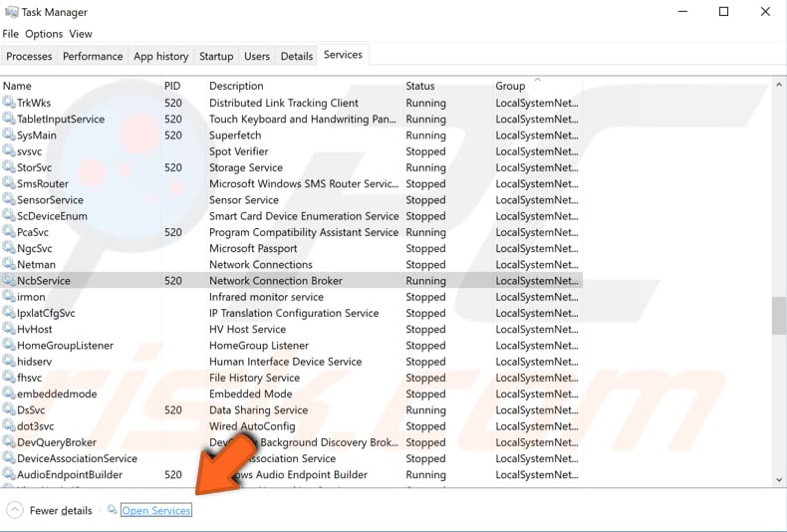Click the DevQueryBroker gear icon
Viewport: 787px width, 532px height.
click(9, 441)
